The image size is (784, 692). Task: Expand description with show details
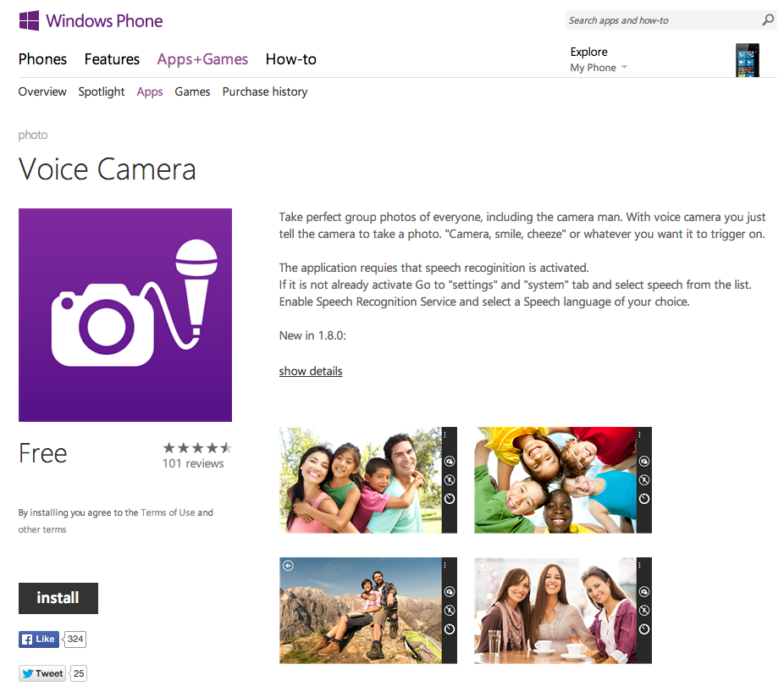tap(311, 371)
